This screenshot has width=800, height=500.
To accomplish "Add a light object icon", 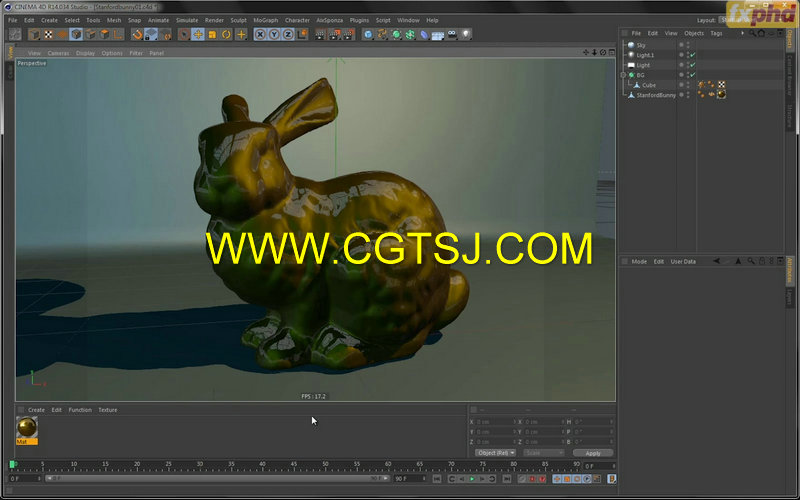I will click(466, 35).
